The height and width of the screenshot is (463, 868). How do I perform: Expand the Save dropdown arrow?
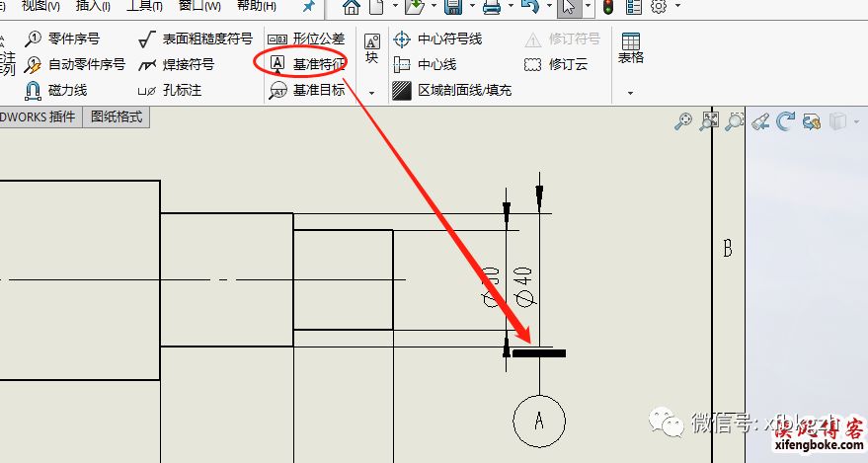(472, 6)
